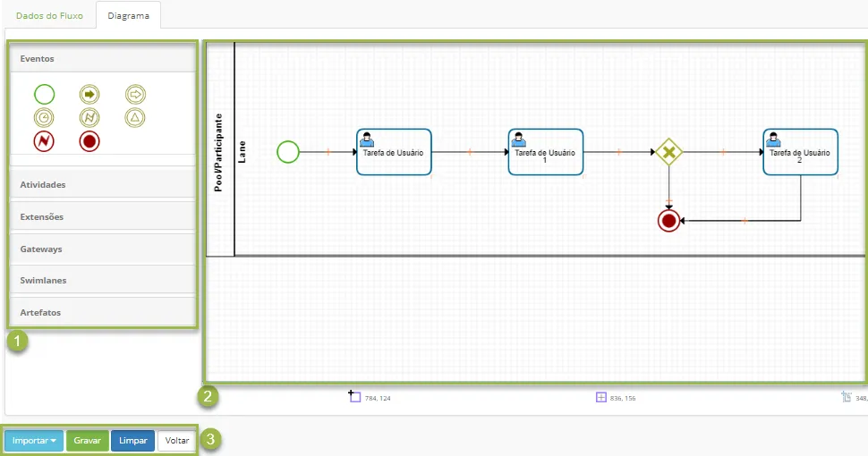Click the Lane header label

click(x=242, y=152)
